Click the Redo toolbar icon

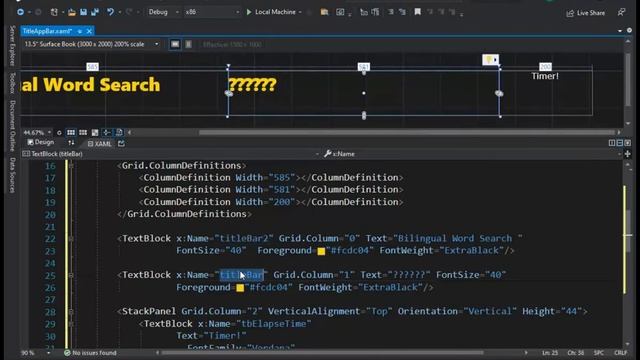click(129, 12)
